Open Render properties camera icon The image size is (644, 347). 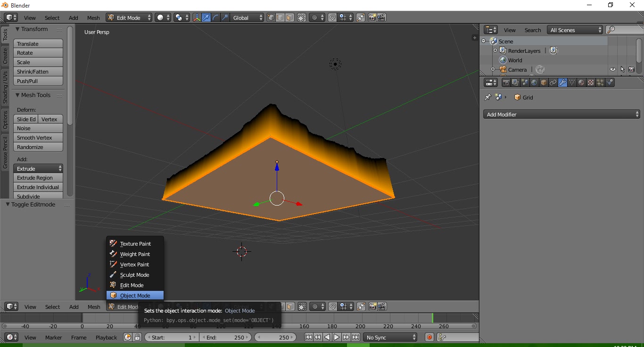[506, 83]
